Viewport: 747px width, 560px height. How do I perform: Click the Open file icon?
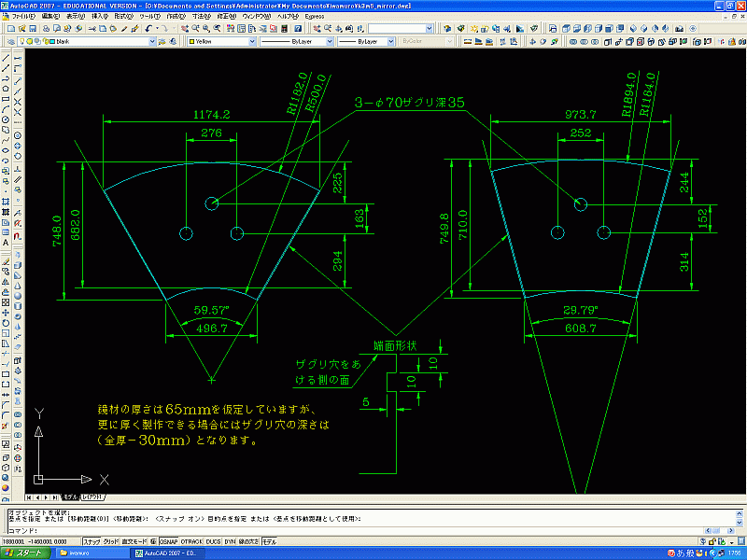(x=21, y=29)
